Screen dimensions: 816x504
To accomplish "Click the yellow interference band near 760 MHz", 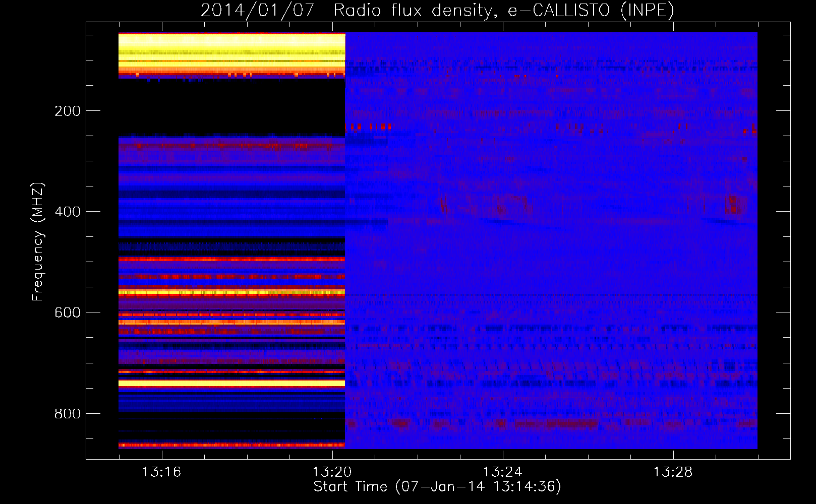I will (231, 384).
